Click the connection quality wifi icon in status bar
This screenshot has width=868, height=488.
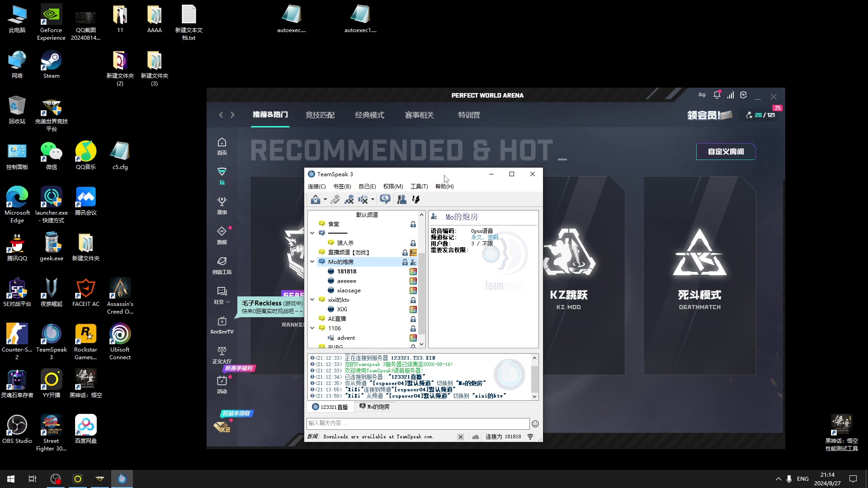[x=530, y=436]
